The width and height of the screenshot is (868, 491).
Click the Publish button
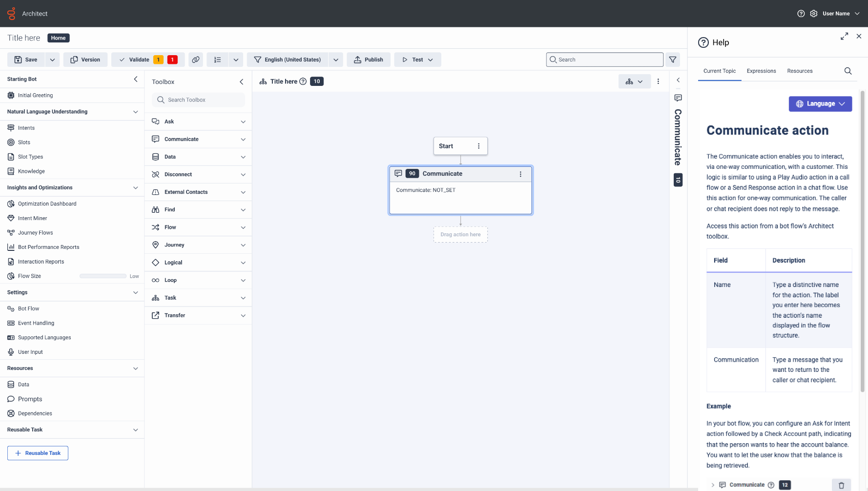pyautogui.click(x=369, y=60)
